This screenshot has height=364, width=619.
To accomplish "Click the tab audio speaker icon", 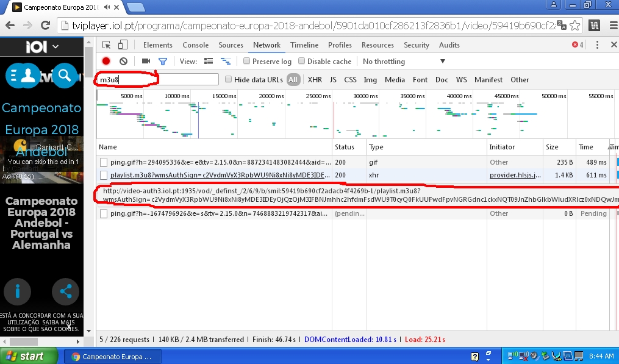I will tap(107, 7).
